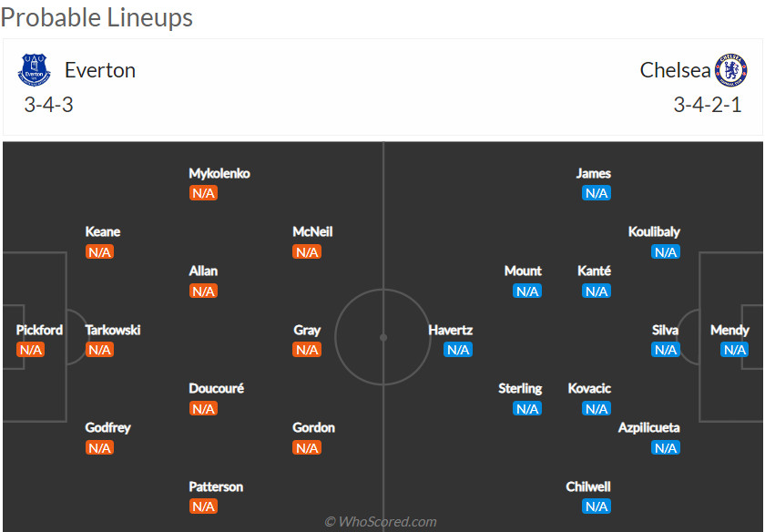Select Pickford's N/A rating badge
This screenshot has width=765, height=532.
30,350
